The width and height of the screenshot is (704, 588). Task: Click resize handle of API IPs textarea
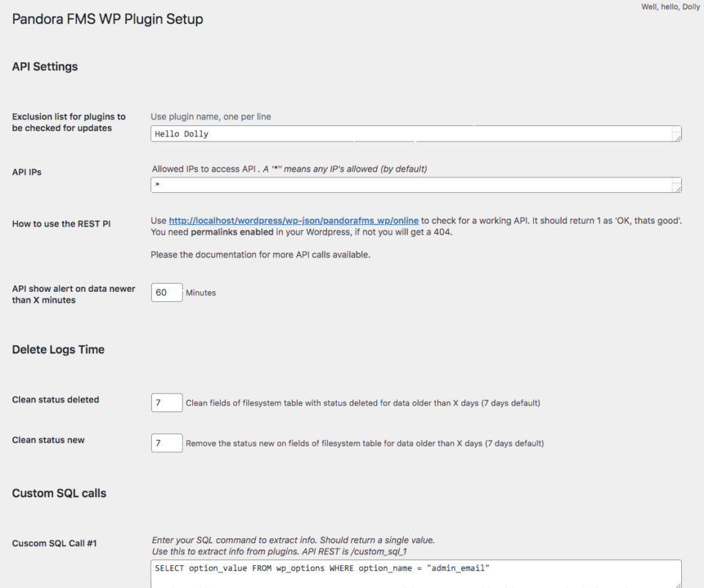(678, 188)
